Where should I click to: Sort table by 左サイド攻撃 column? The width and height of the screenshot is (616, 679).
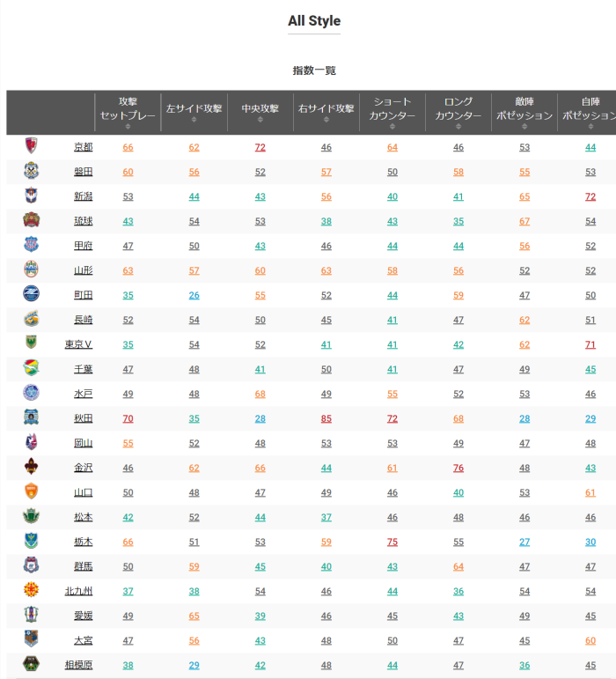pyautogui.click(x=194, y=113)
